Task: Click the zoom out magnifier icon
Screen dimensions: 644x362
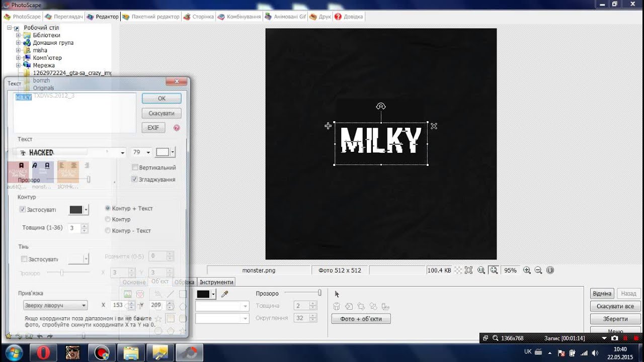Action: pyautogui.click(x=538, y=270)
